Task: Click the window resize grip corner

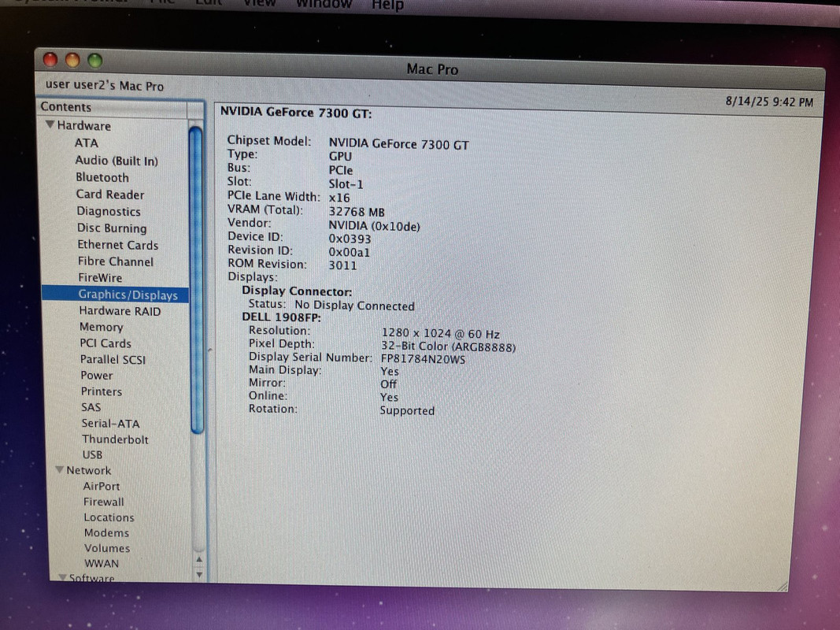Action: coord(782,586)
